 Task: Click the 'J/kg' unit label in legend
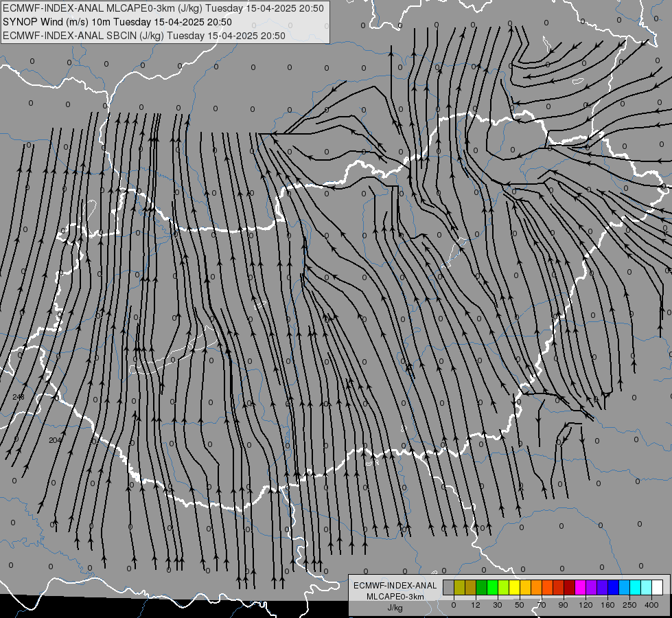[395, 608]
